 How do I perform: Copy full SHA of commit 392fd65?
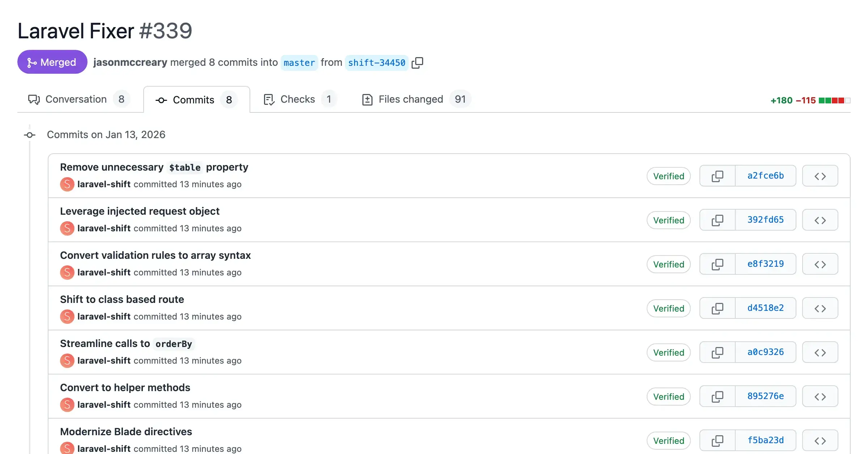coord(717,220)
